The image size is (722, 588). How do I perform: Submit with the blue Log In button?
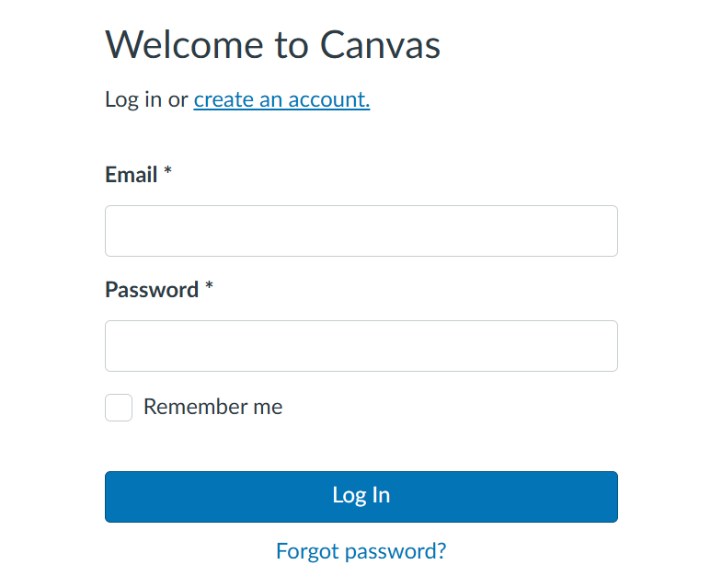click(361, 497)
